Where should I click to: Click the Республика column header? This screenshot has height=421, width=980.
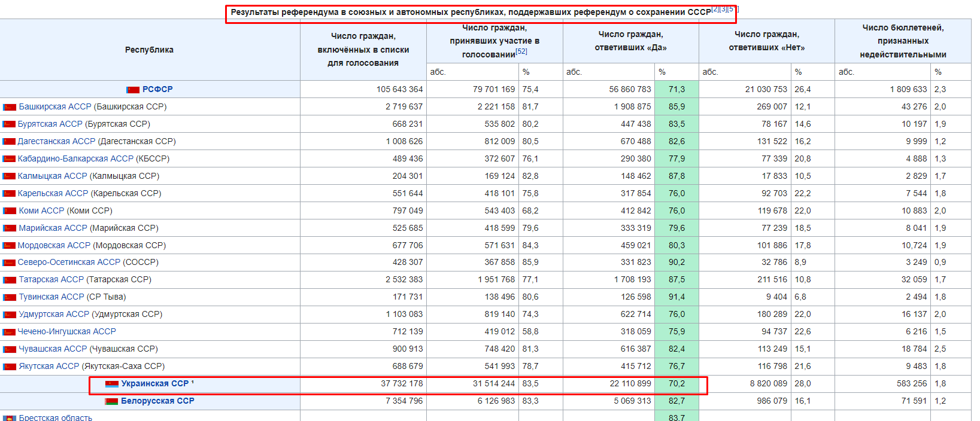tap(150, 50)
